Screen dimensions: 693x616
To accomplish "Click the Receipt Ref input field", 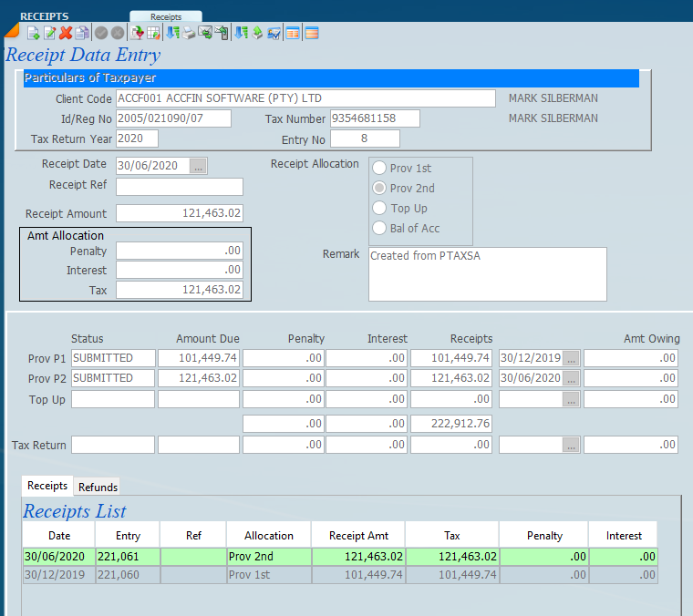I will coord(180,187).
